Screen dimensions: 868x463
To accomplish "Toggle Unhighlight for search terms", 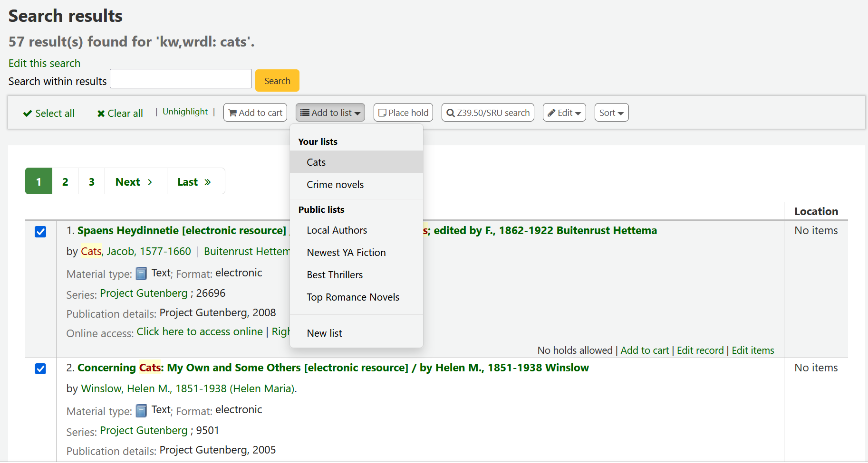I will (185, 111).
